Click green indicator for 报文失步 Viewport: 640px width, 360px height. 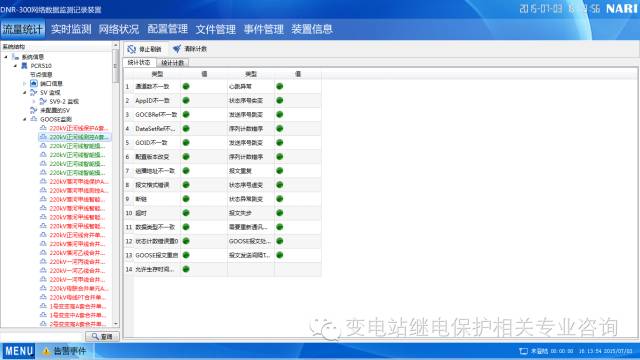(280, 213)
